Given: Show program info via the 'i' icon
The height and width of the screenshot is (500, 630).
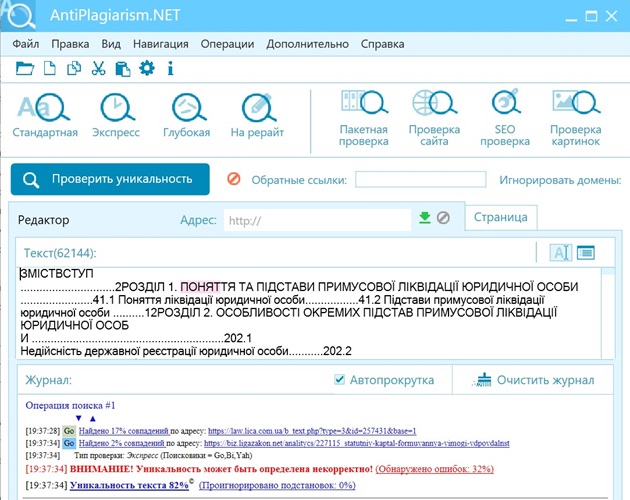Looking at the screenshot, I should coord(170,69).
